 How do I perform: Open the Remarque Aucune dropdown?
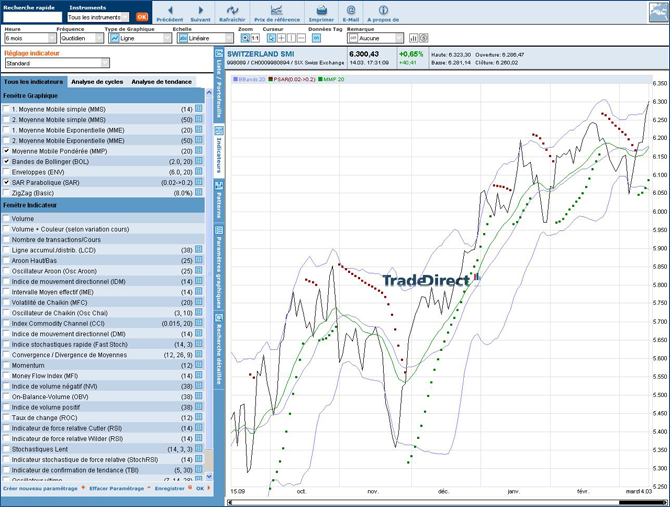pos(375,38)
